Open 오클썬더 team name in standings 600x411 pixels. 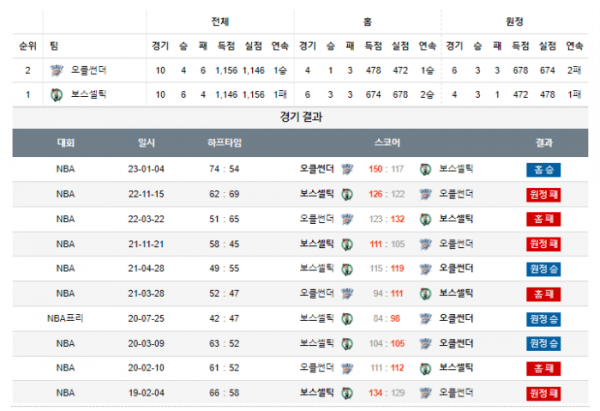88,70
